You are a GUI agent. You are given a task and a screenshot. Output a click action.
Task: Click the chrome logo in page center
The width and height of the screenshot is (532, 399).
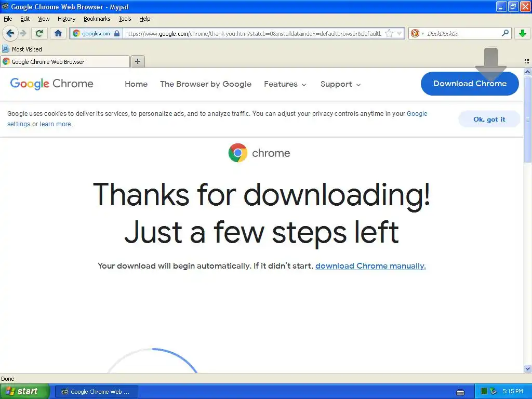point(259,153)
